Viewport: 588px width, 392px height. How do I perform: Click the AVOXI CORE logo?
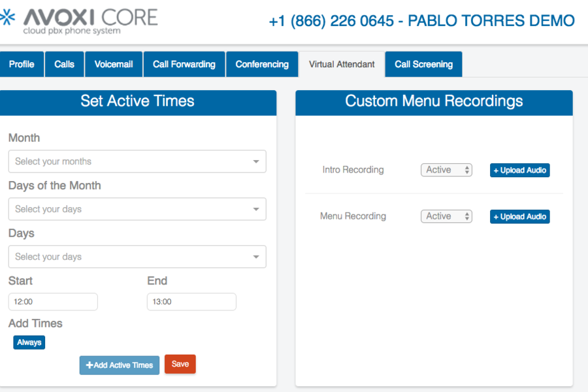tap(79, 22)
